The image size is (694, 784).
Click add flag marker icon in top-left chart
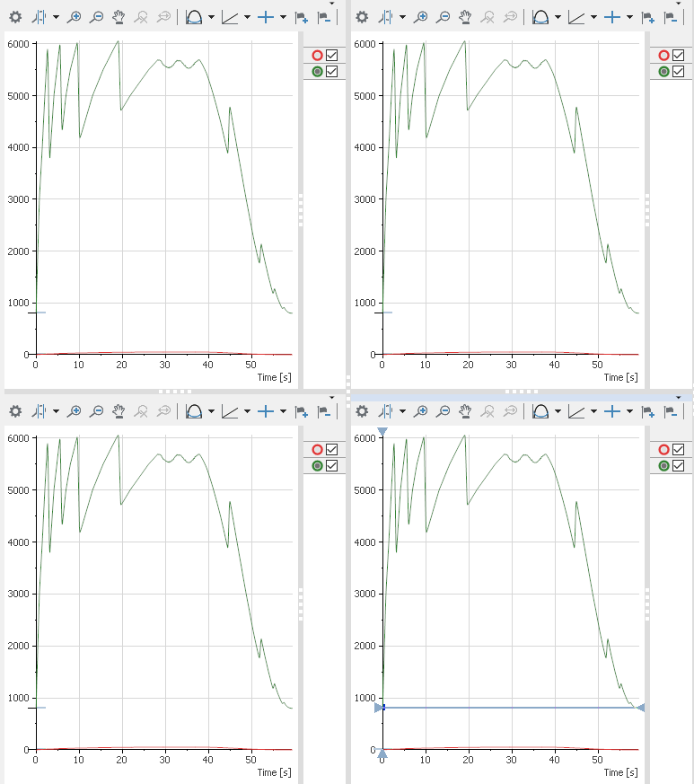(x=302, y=16)
